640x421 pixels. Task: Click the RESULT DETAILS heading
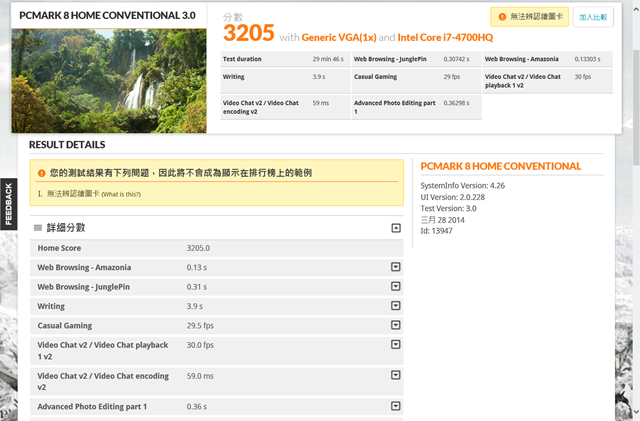67,145
